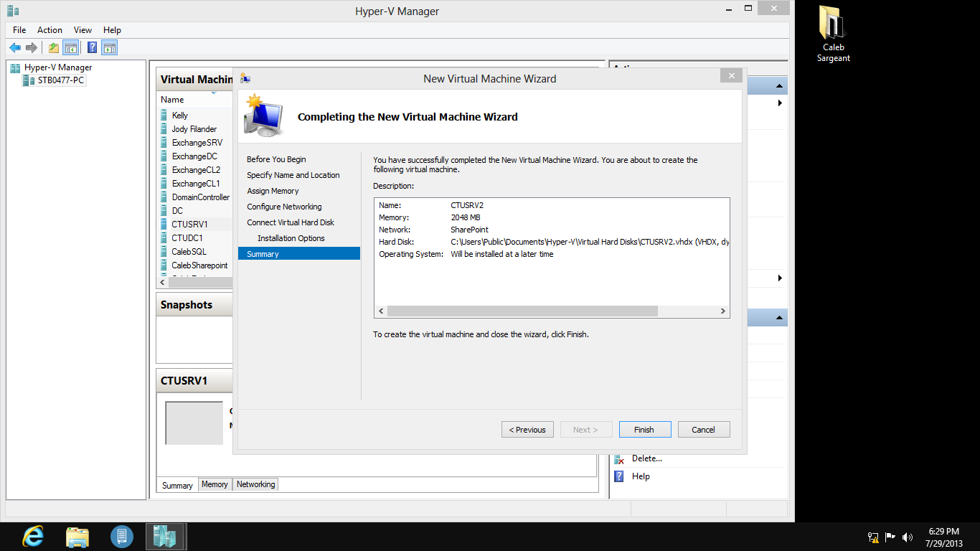Screen dimensions: 980x551
Task: Select the CTUDC1 virtual machine
Action: (187, 238)
